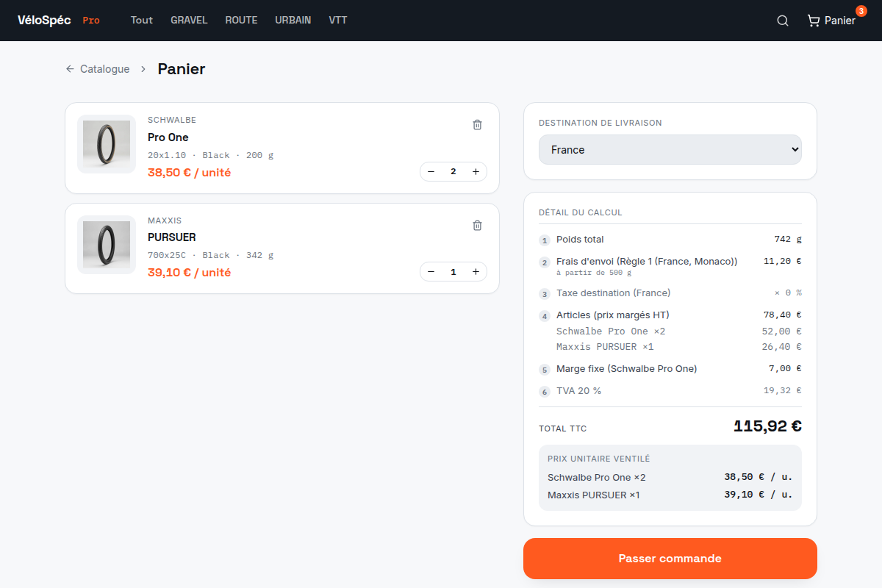882x588 pixels.
Task: Open the search magnifier icon
Action: 783,21
